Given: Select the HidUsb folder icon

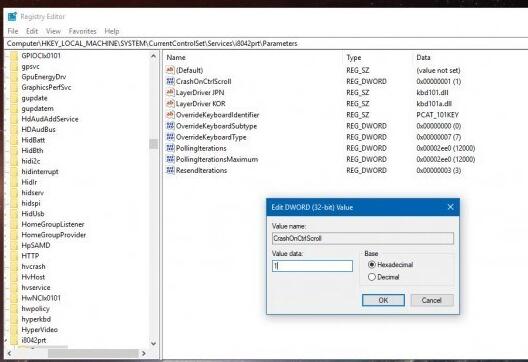Looking at the screenshot, I should (14, 214).
